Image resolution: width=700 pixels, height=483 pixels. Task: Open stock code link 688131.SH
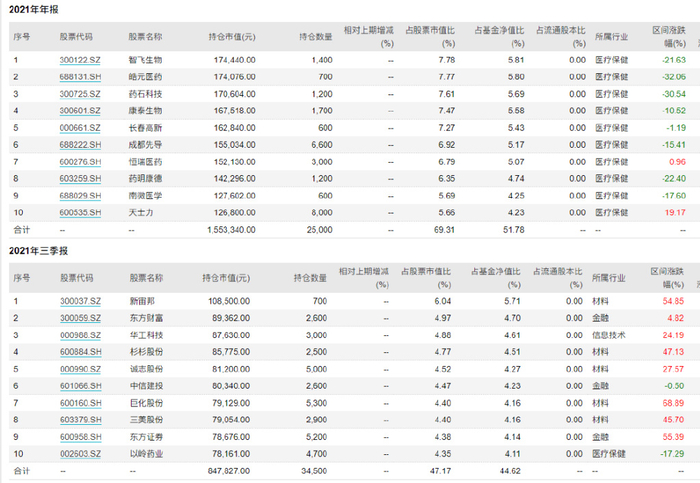click(80, 77)
